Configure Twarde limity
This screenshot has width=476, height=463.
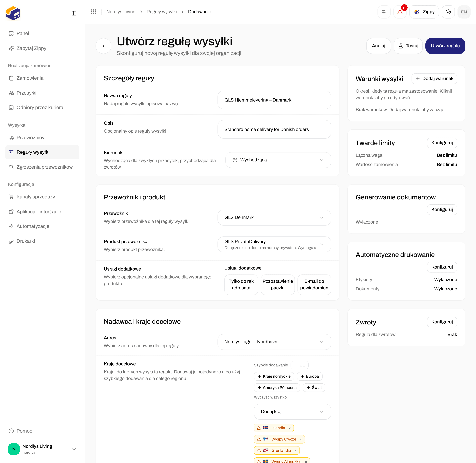coord(442,143)
